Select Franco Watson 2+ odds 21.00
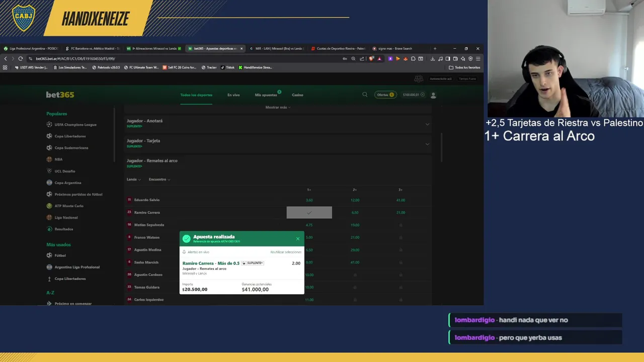This screenshot has height=362, width=644. tap(355, 237)
